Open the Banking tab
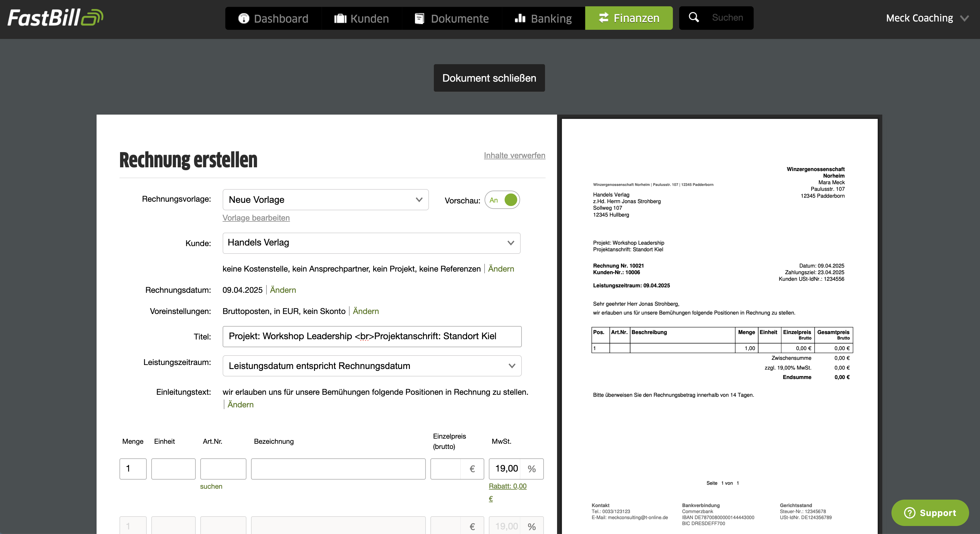The image size is (980, 534). [543, 18]
